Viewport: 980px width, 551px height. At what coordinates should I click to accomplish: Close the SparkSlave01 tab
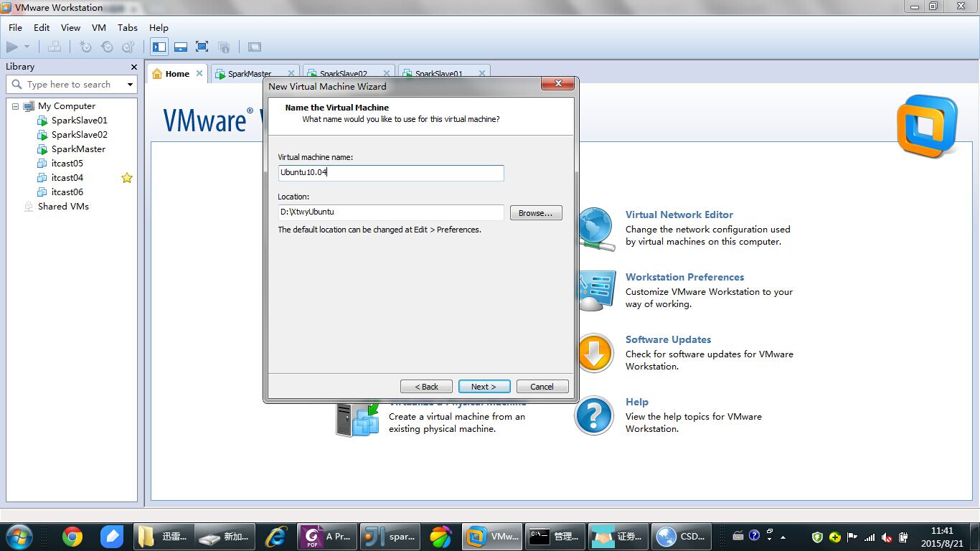click(x=482, y=73)
